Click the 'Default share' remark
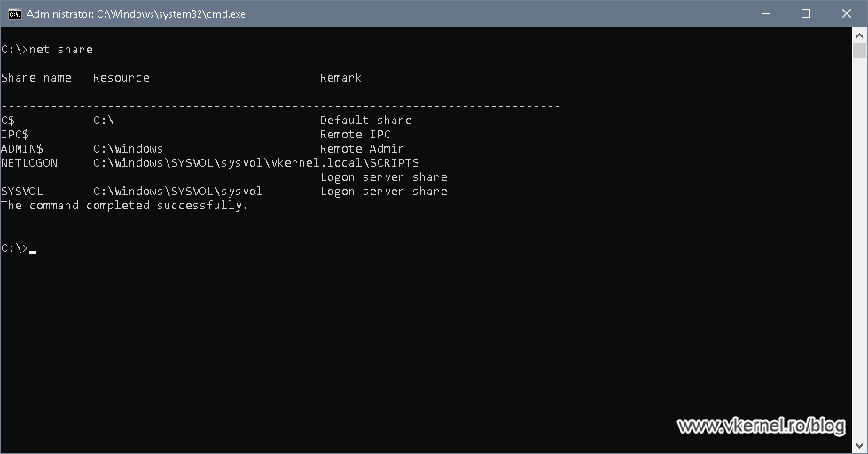 pyautogui.click(x=366, y=120)
